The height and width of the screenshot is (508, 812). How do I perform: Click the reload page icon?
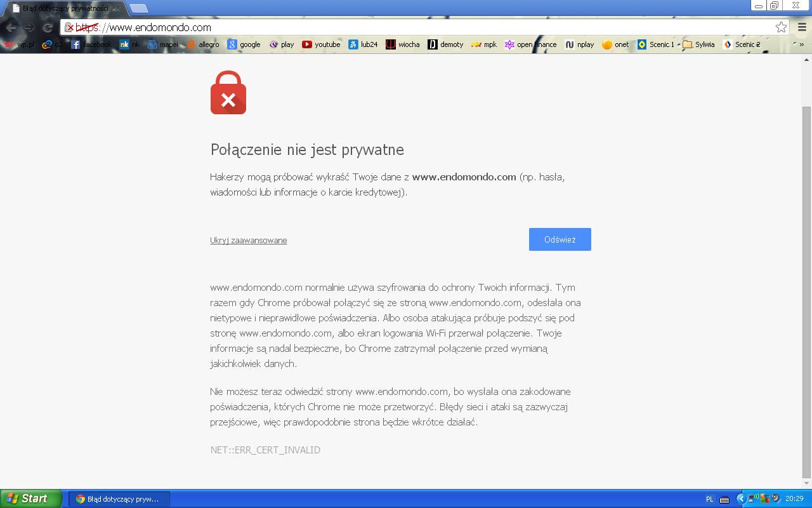[x=48, y=27]
